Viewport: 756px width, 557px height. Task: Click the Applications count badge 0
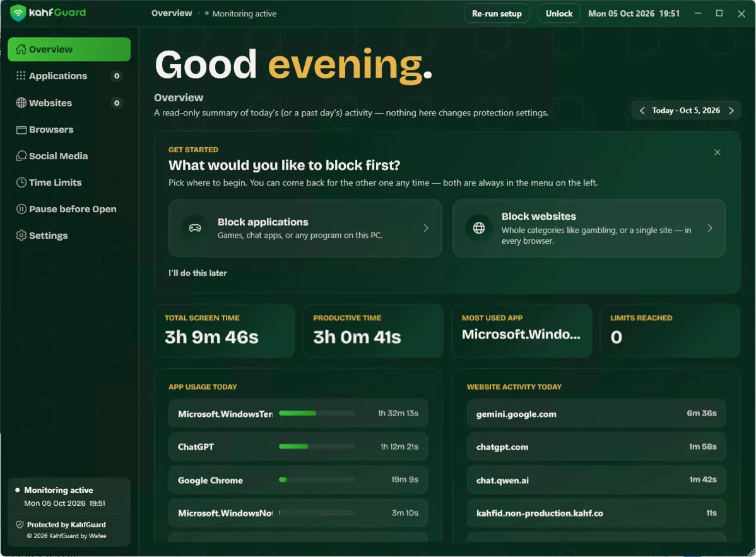pos(117,76)
